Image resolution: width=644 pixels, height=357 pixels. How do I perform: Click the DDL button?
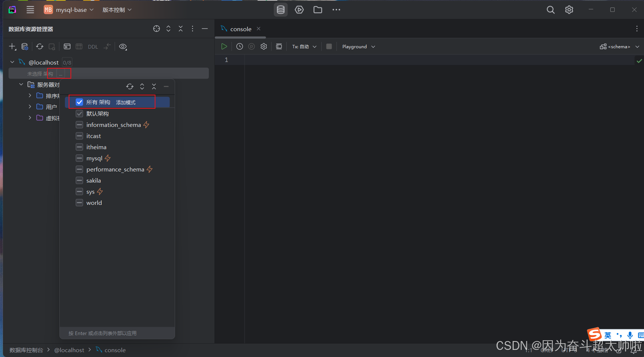pos(93,47)
